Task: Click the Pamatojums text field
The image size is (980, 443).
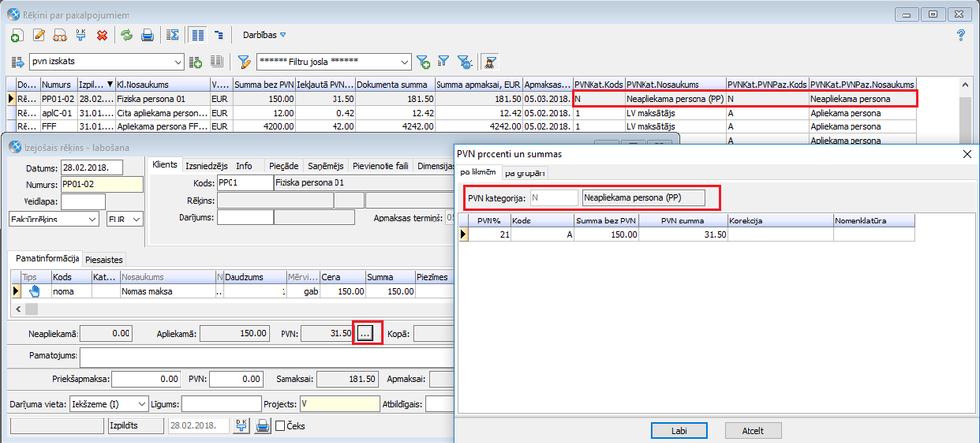Action: 266,357
